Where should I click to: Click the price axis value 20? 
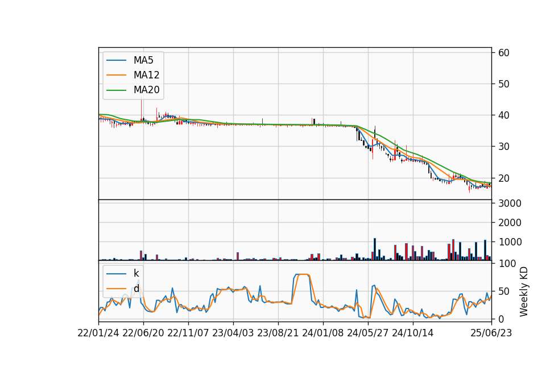[x=504, y=178]
